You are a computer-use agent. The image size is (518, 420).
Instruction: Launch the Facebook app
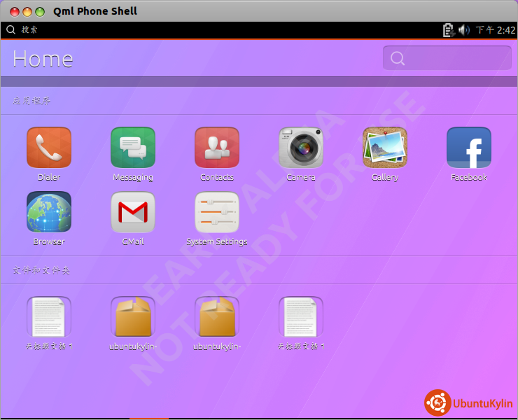tap(468, 148)
